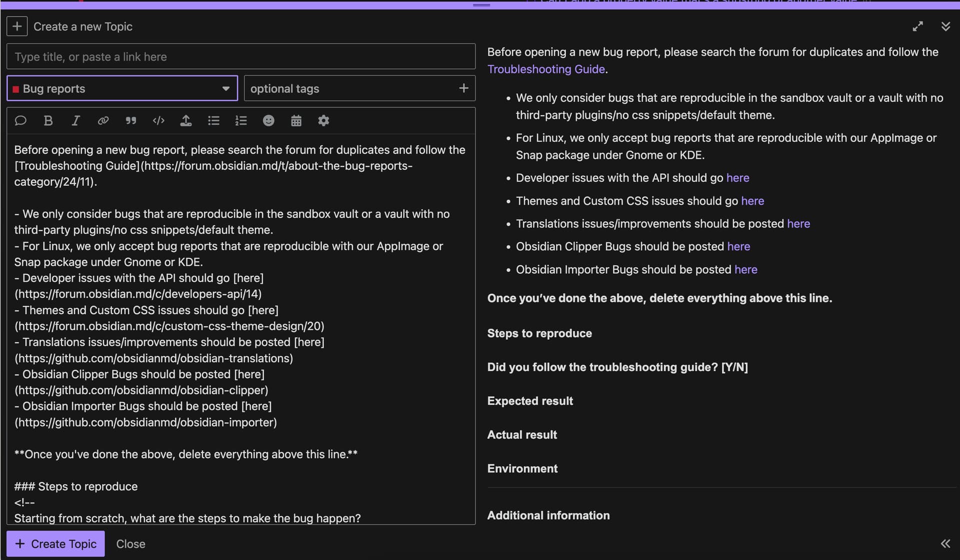Click the Upload icon in toolbar
Image resolution: width=960 pixels, height=560 pixels.
(186, 120)
